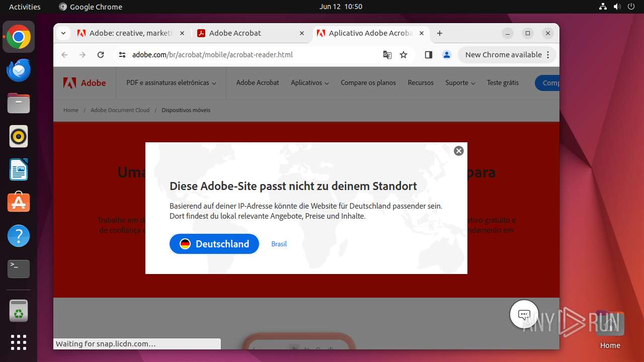Close the Aplicativo Adobe Acrobat tab
The width and height of the screenshot is (644, 362).
422,33
